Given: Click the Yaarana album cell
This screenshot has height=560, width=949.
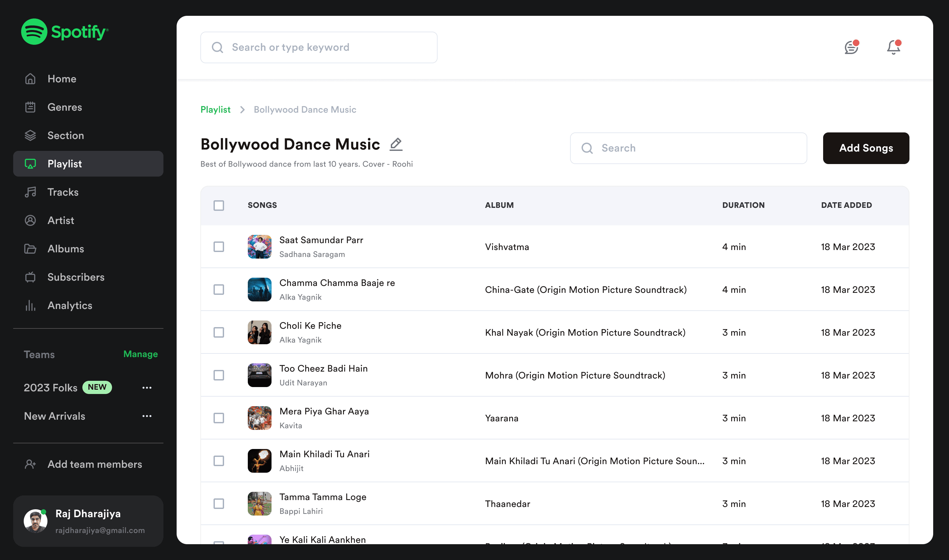Looking at the screenshot, I should click(x=502, y=418).
